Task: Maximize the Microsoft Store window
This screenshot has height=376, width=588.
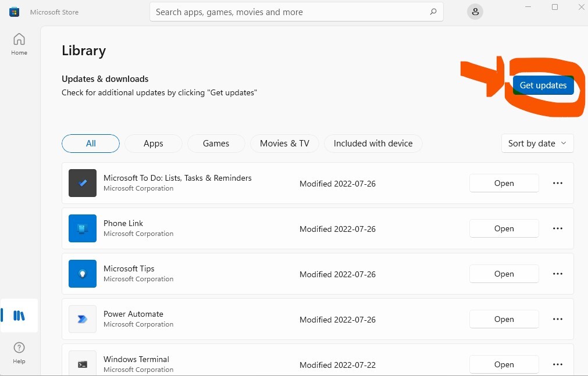Action: tap(555, 7)
